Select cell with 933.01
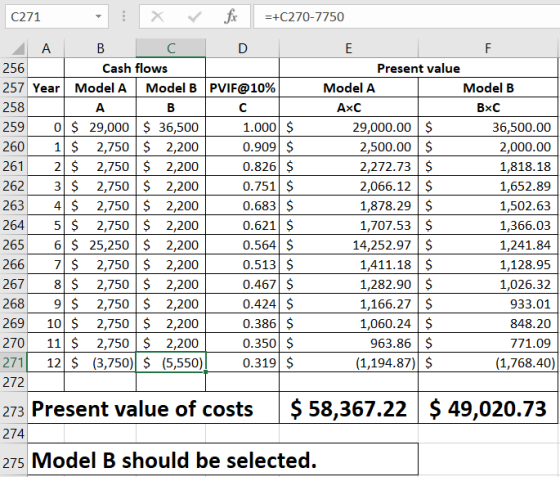 tap(488, 303)
